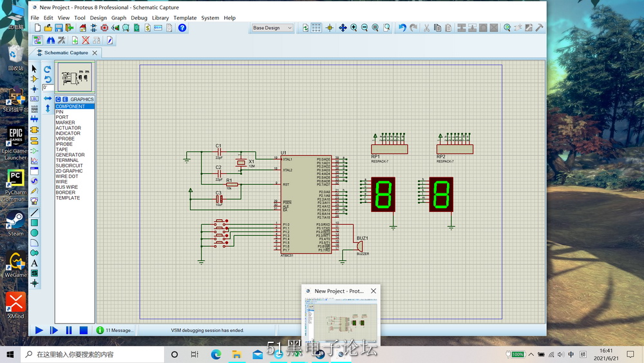Open Bill of Materials dollar icon
Viewport: 644px width, 363px height.
click(147, 28)
